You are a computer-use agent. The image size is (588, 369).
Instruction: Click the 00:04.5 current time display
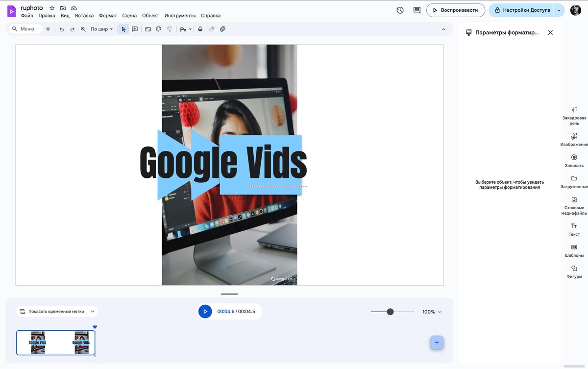pyautogui.click(x=226, y=312)
